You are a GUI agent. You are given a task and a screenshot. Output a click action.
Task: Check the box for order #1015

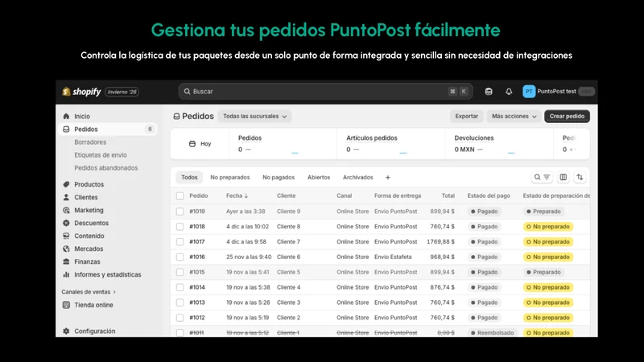point(180,272)
